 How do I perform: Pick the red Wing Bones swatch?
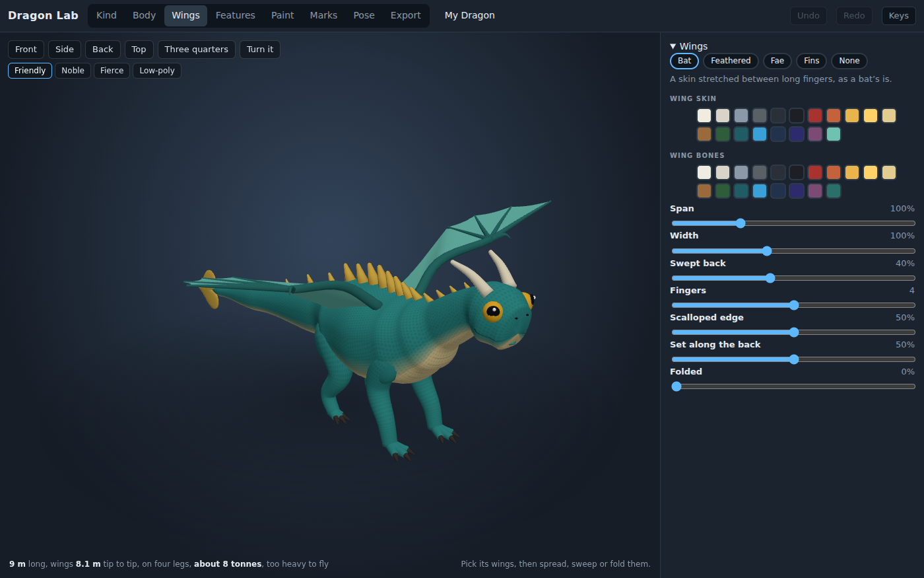point(815,172)
